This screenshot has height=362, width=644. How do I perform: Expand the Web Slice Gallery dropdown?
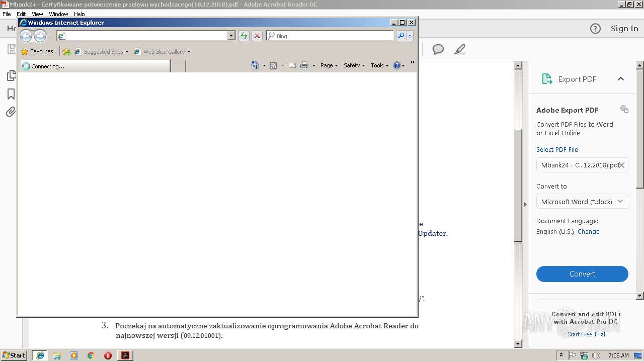(189, 52)
